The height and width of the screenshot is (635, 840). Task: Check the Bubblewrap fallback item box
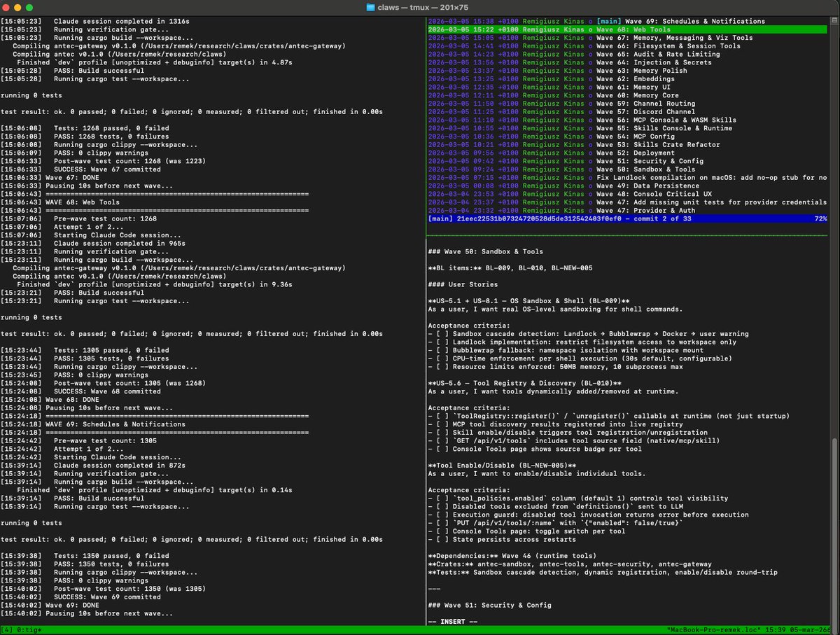pos(442,351)
